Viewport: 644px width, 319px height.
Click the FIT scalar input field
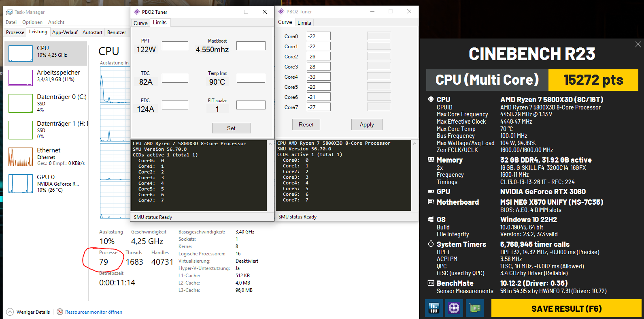(x=251, y=105)
